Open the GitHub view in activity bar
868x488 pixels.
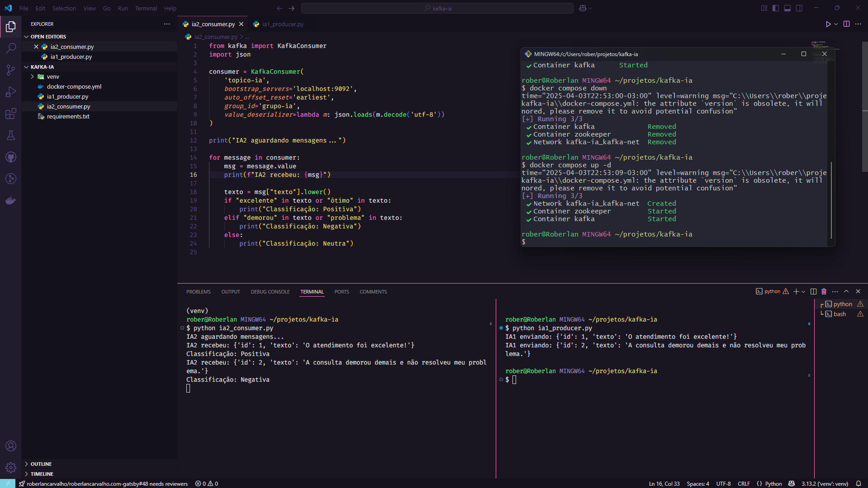tap(11, 157)
